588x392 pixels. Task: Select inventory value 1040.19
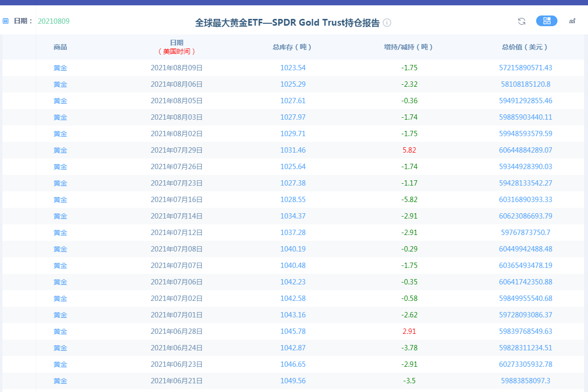tap(293, 249)
